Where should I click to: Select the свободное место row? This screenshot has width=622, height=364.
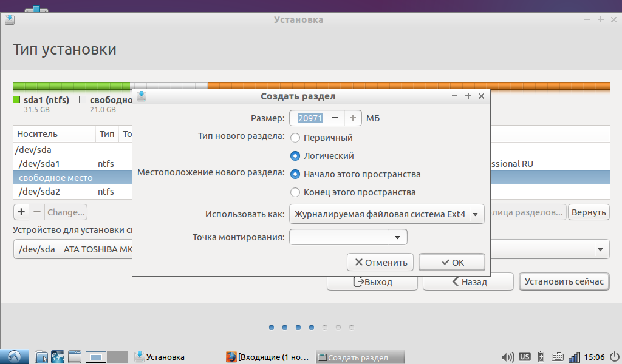(x=311, y=177)
